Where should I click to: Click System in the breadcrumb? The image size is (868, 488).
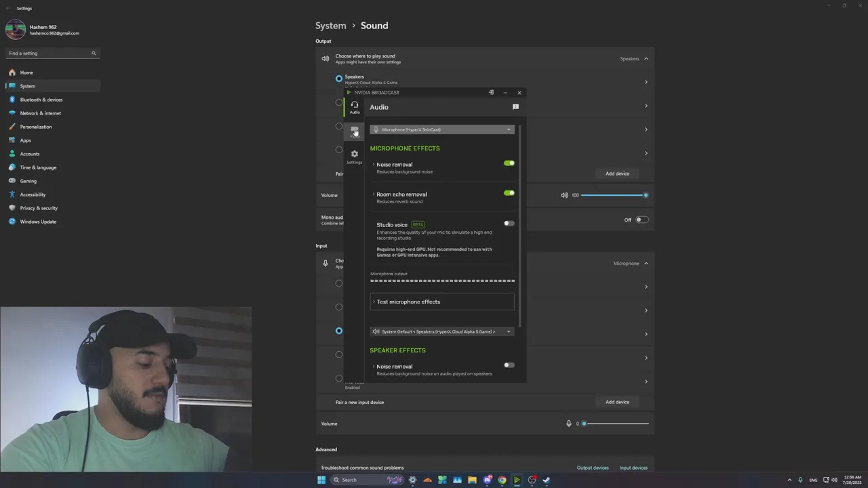click(x=331, y=26)
